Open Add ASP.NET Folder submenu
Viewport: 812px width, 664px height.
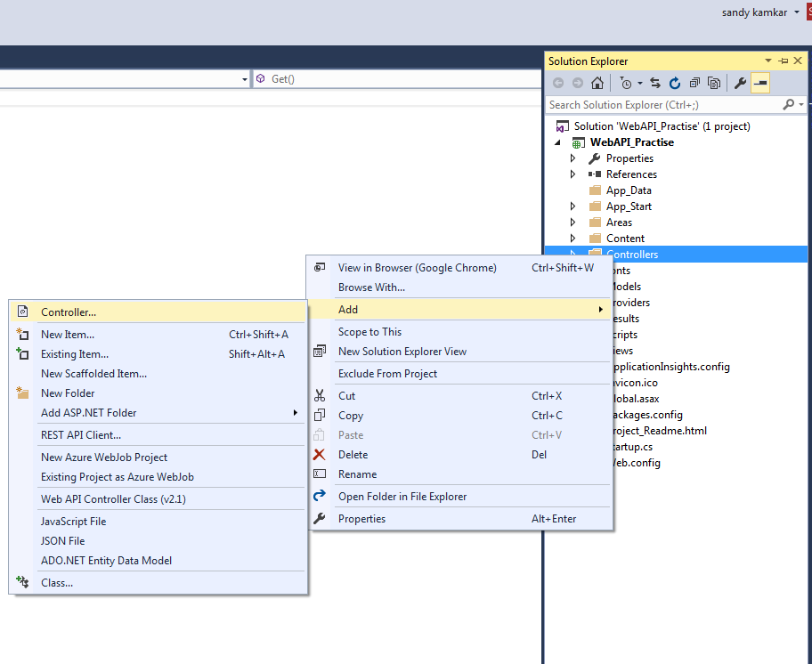pos(158,413)
